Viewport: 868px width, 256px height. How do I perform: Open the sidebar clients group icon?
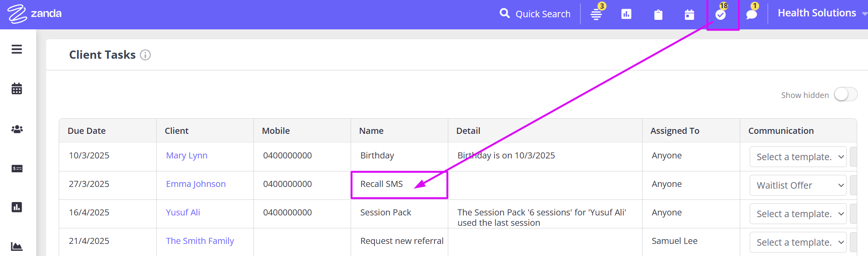(17, 129)
